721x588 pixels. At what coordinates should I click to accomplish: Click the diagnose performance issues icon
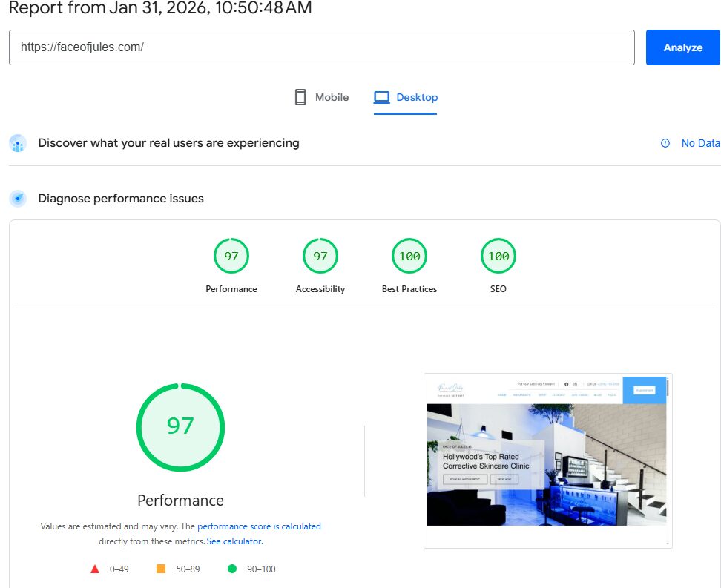pos(18,199)
